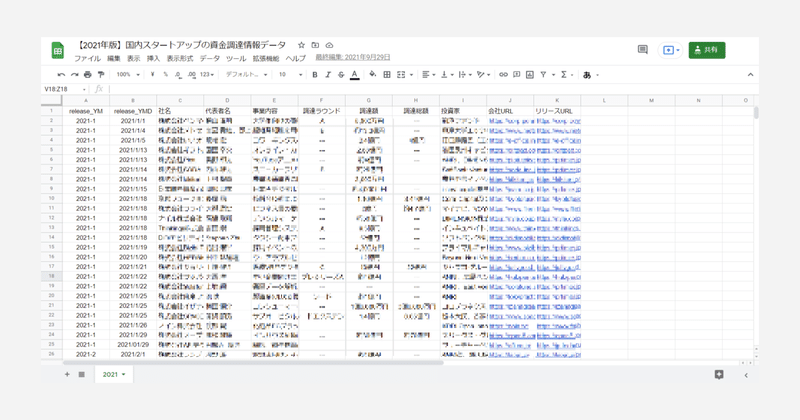
Task: Open the ツール menu
Action: click(236, 58)
